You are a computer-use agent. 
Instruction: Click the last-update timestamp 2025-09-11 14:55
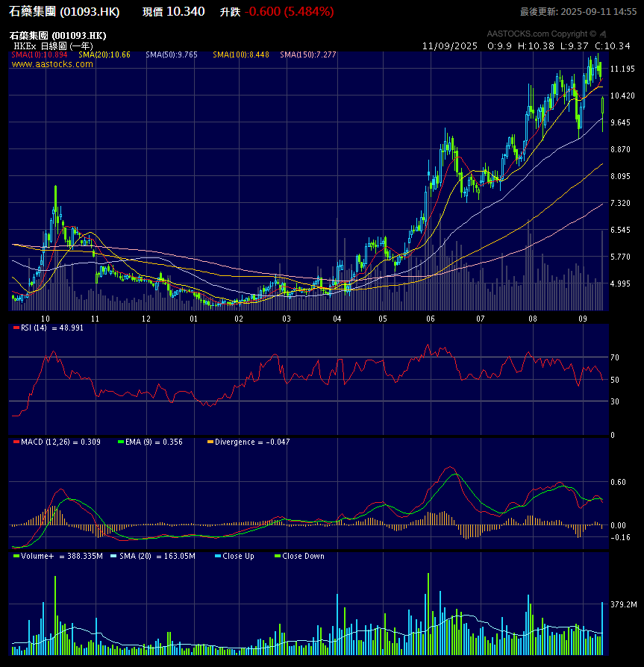coord(598,12)
